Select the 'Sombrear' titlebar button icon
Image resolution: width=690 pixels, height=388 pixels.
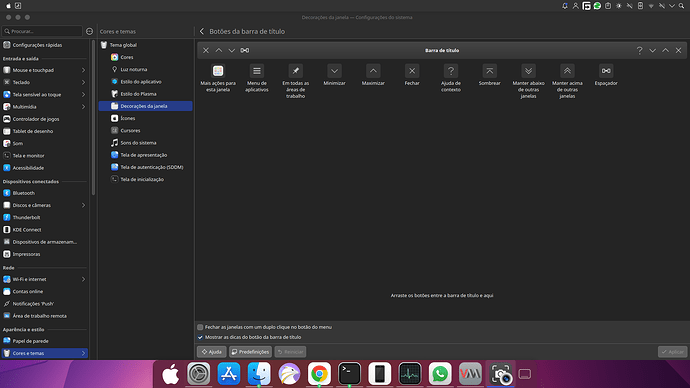click(x=490, y=71)
